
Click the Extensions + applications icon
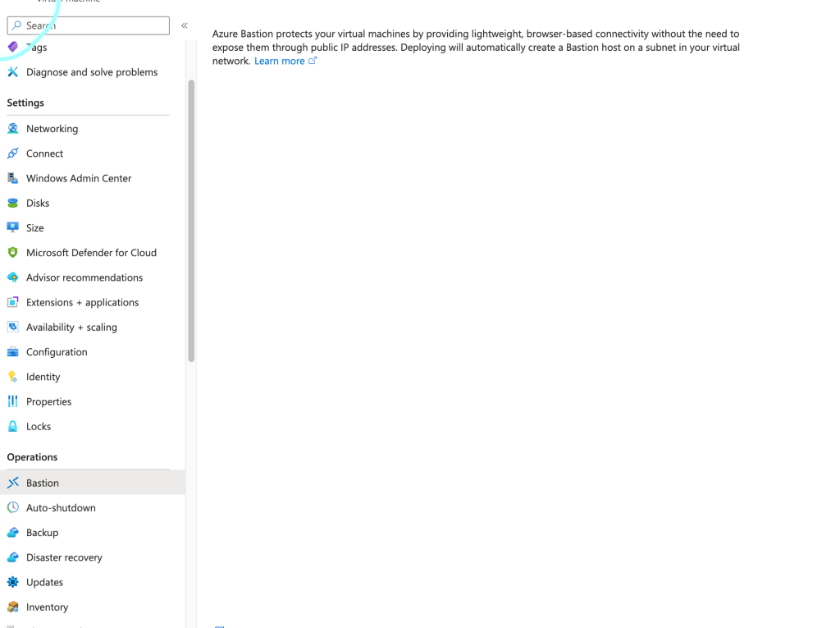pos(13,302)
